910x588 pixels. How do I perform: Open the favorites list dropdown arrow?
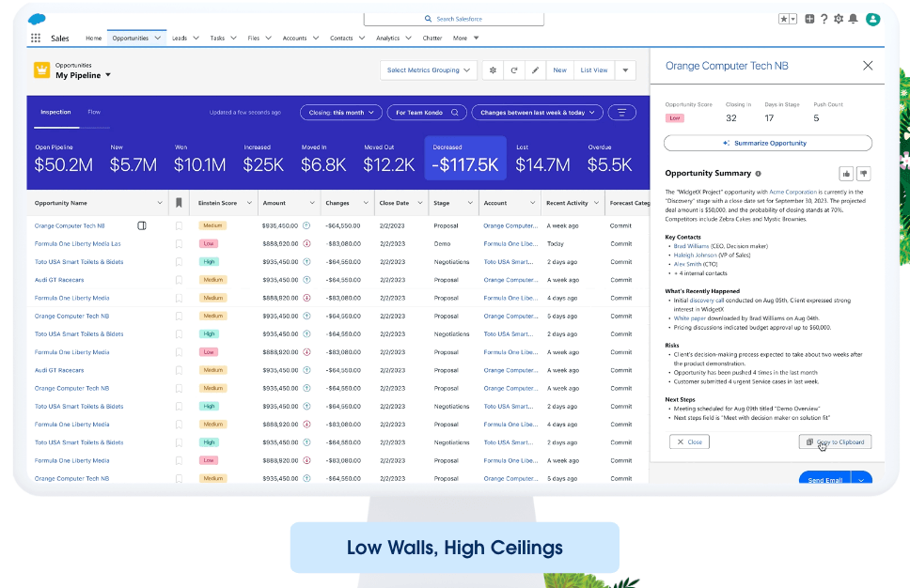(792, 19)
